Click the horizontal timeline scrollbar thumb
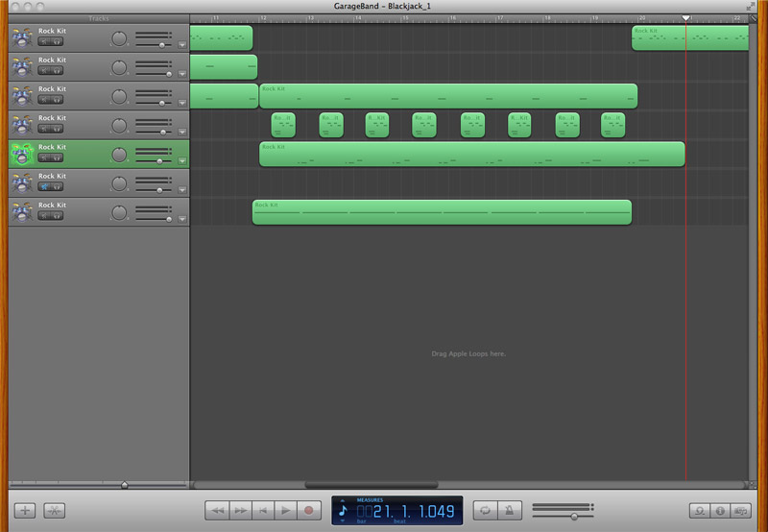 click(372, 485)
